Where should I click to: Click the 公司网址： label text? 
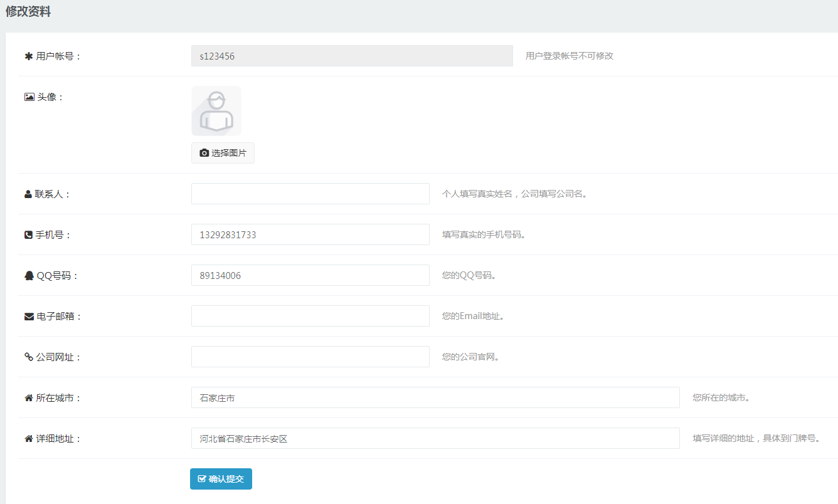pyautogui.click(x=59, y=357)
